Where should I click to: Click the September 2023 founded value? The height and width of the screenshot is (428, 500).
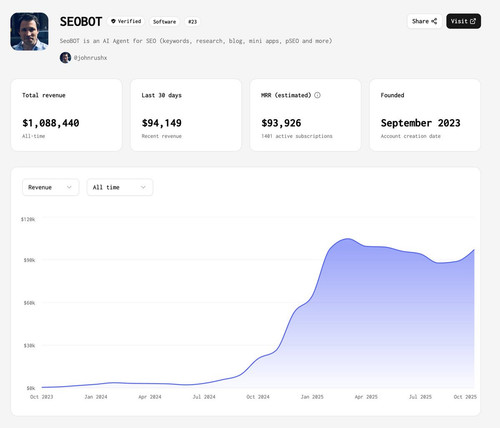click(x=420, y=123)
